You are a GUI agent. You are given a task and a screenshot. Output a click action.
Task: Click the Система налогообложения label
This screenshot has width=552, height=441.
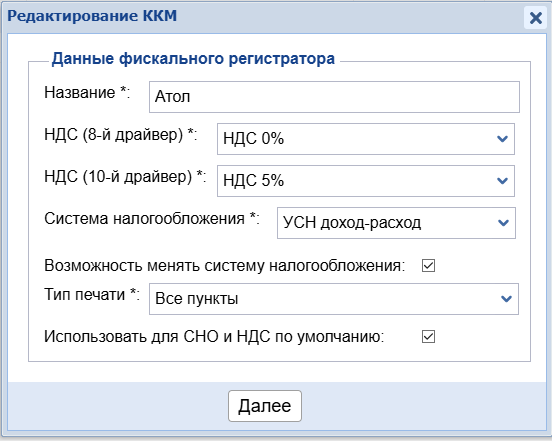152,219
